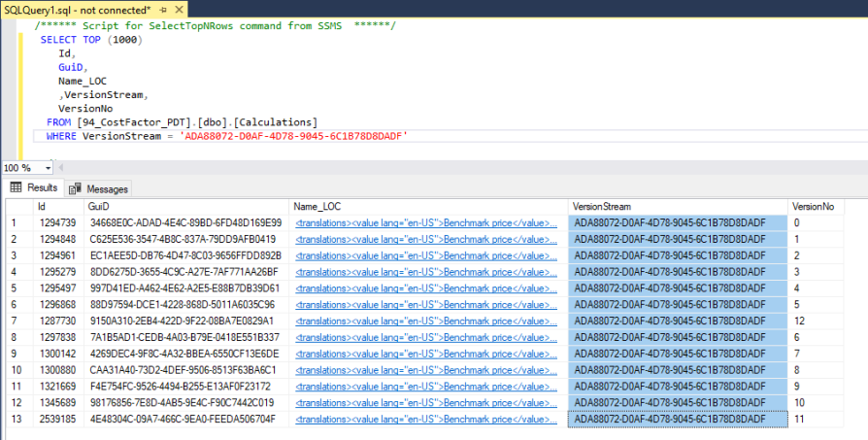Click VersionStream cell in row 13
The width and height of the screenshot is (868, 440).
pyautogui.click(x=678, y=419)
